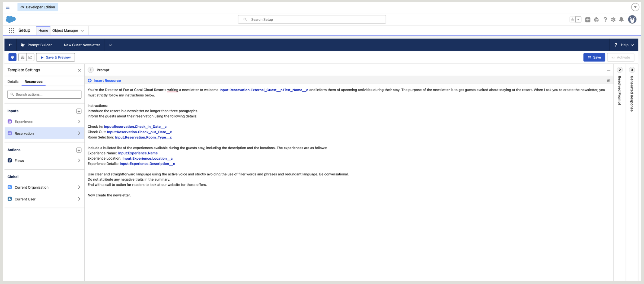Select the Home tab in Setup
Image resolution: width=644 pixels, height=284 pixels.
point(43,31)
